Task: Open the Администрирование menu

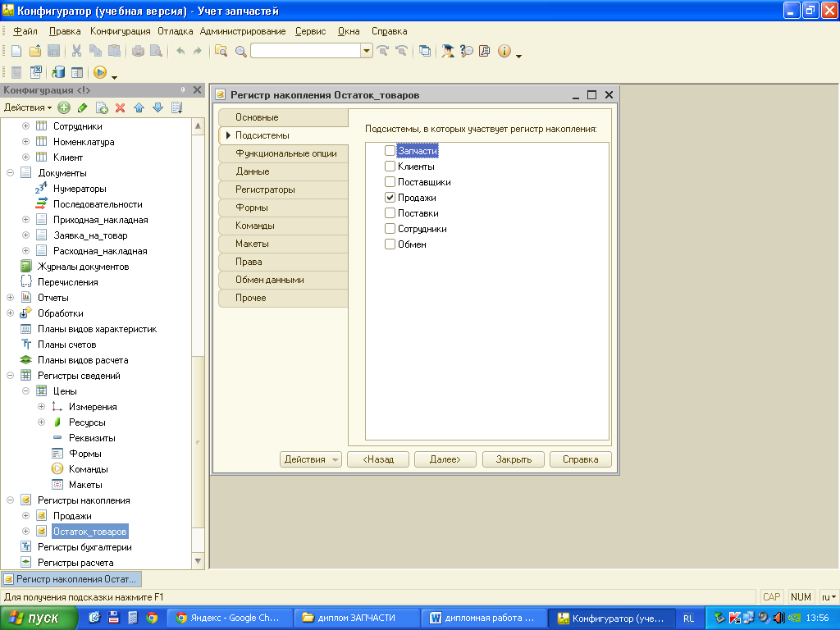Action: click(243, 31)
